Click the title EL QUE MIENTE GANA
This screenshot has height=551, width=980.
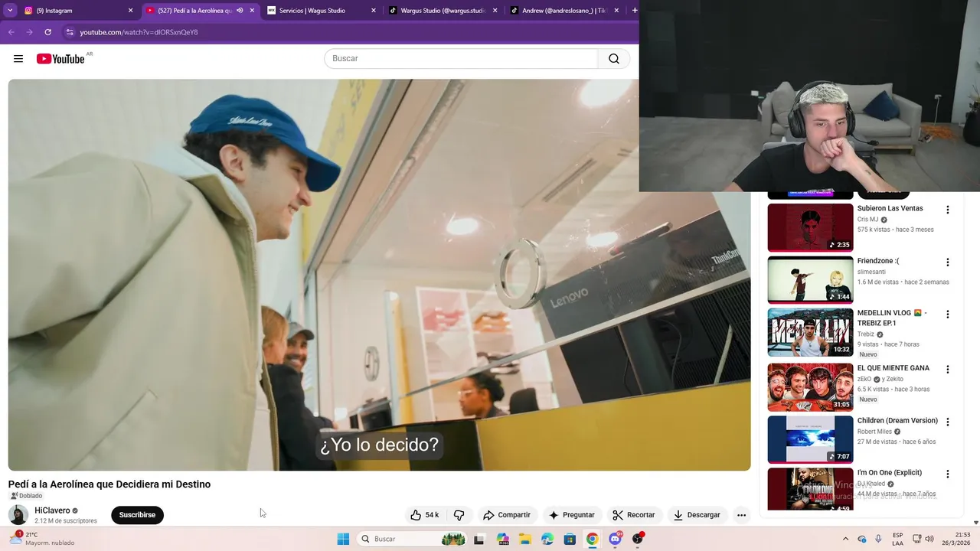(893, 368)
